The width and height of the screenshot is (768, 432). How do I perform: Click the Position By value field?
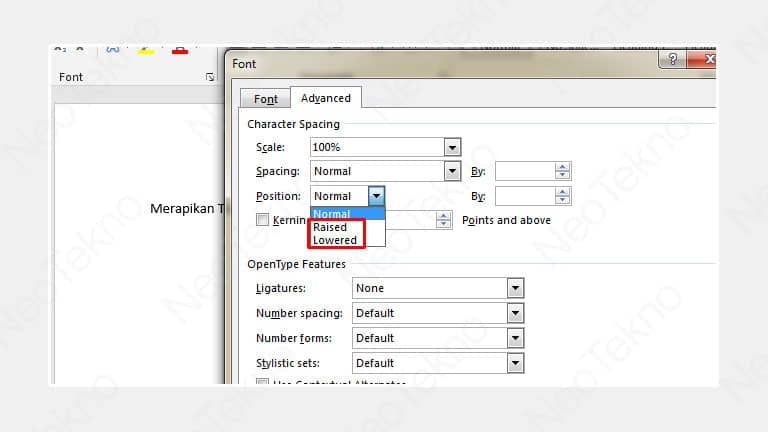click(525, 196)
